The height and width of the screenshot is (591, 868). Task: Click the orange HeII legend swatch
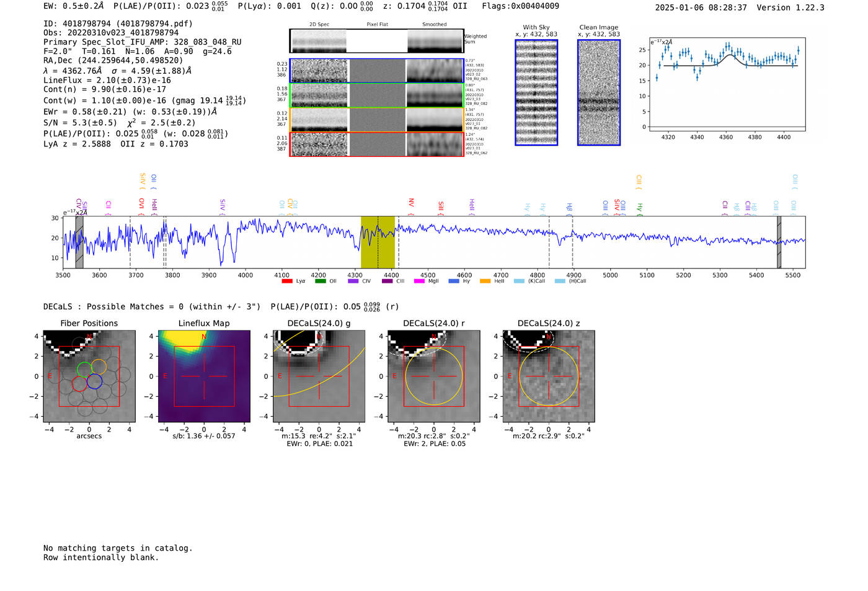pos(485,281)
